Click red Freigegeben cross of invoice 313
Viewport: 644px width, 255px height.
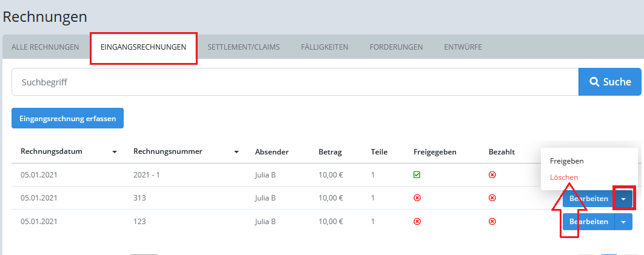tap(417, 198)
